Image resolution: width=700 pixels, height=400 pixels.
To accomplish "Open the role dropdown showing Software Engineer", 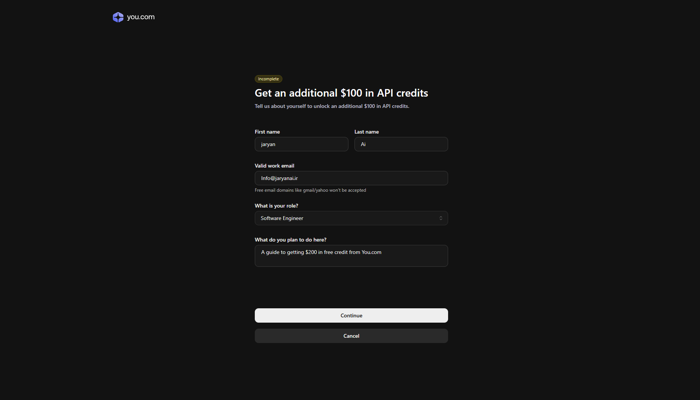I will [351, 218].
